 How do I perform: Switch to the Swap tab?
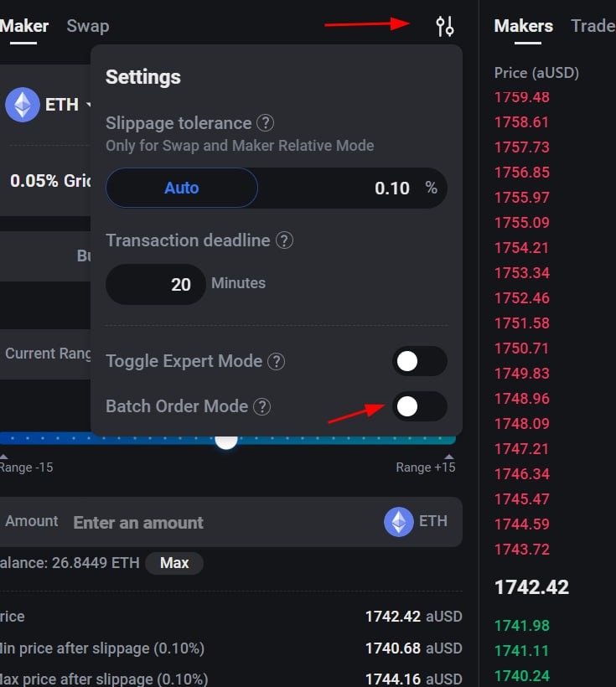(x=88, y=26)
